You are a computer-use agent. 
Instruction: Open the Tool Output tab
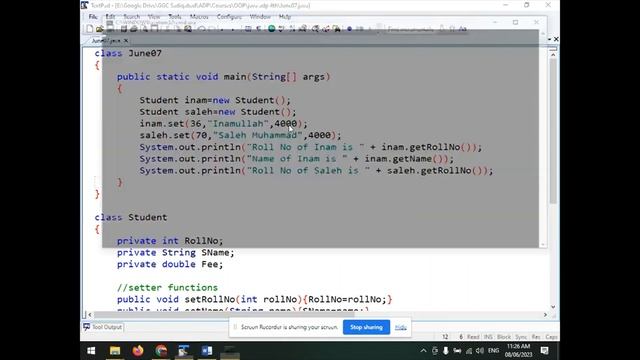point(103,327)
